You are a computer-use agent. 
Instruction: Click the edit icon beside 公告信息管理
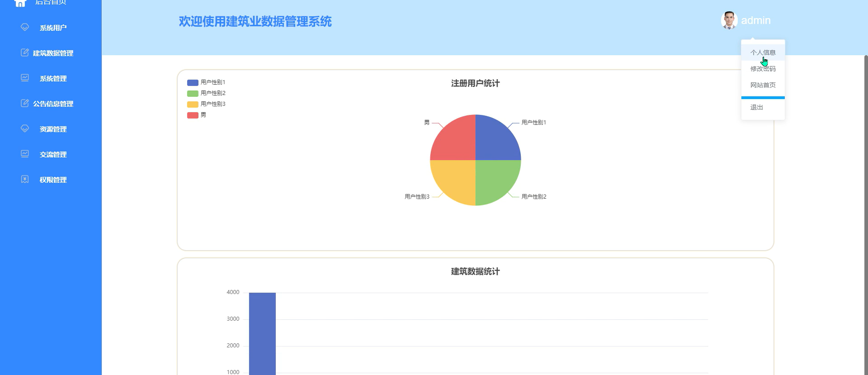25,103
